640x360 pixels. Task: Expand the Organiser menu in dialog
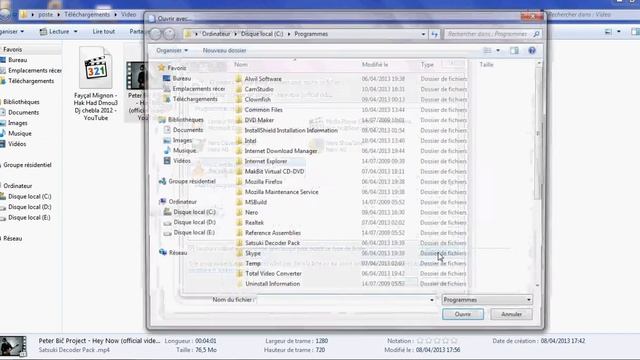click(172, 51)
